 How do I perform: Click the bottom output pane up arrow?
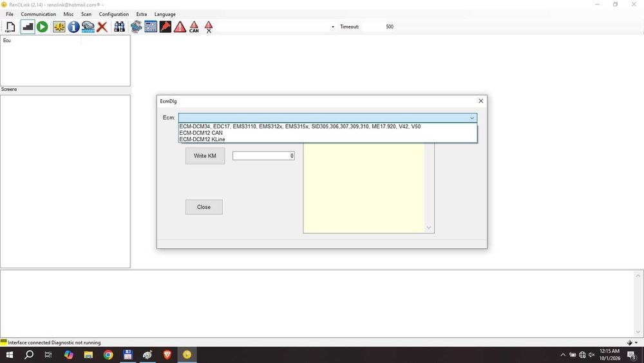638,276
